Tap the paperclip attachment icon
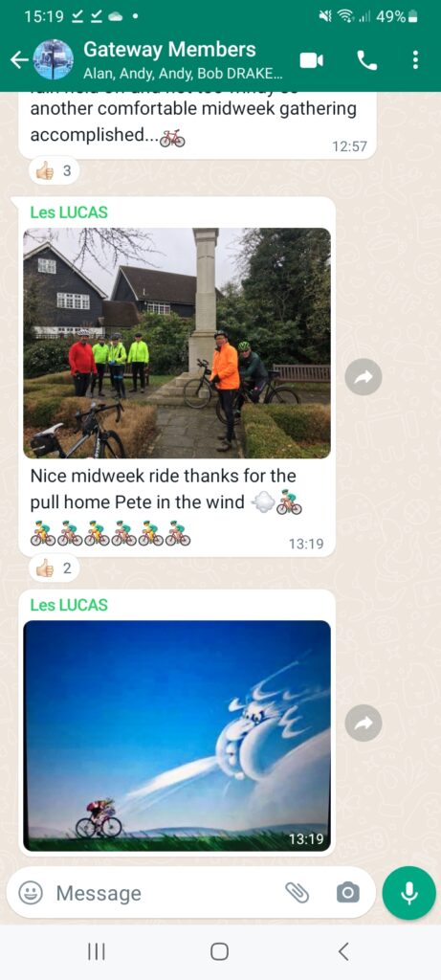The width and height of the screenshot is (441, 980). tap(298, 893)
